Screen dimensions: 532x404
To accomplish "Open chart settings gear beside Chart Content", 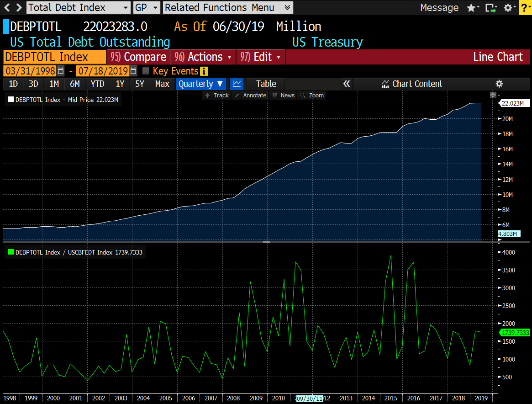I will tap(499, 84).
